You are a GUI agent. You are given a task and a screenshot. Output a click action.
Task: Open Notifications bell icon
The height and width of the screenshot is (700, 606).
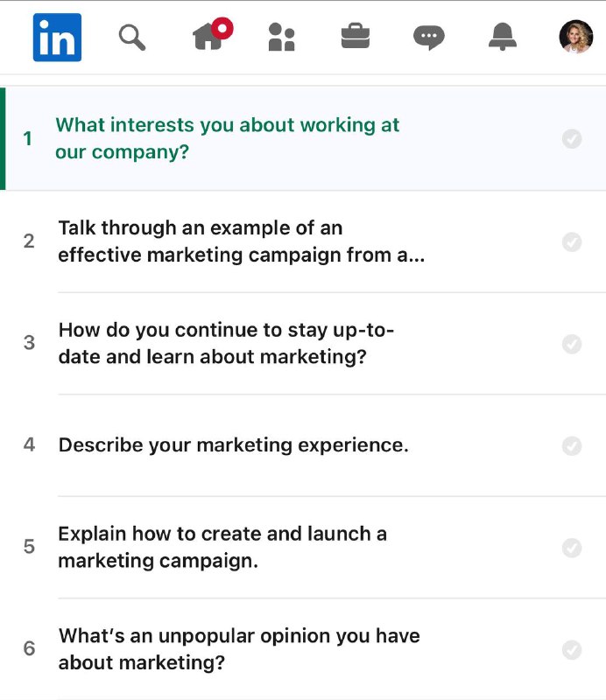coord(503,37)
